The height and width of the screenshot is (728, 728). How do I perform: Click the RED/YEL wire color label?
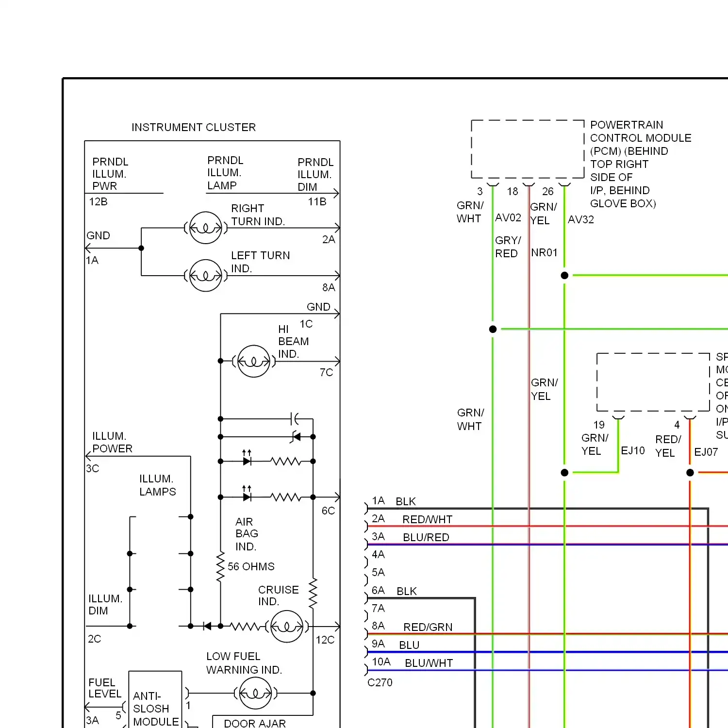(668, 446)
